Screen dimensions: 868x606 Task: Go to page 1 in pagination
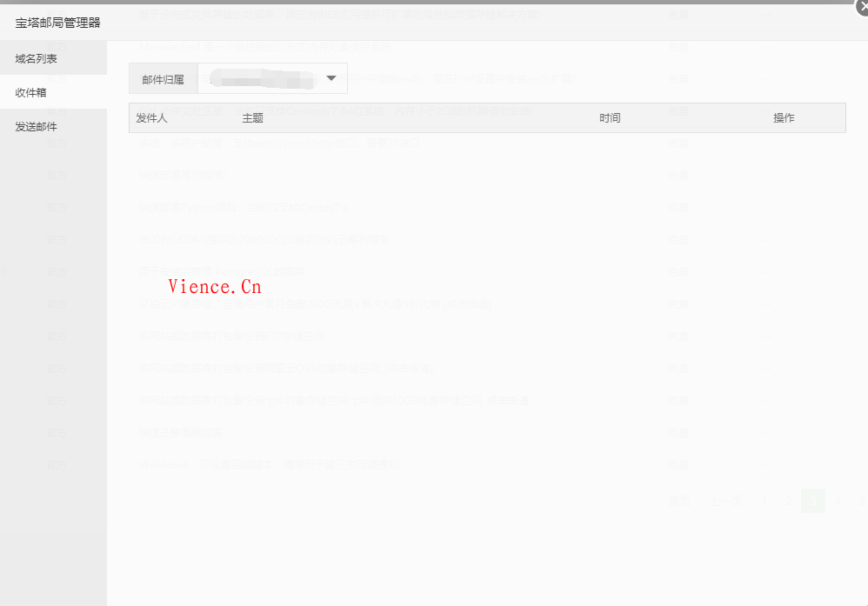(764, 501)
